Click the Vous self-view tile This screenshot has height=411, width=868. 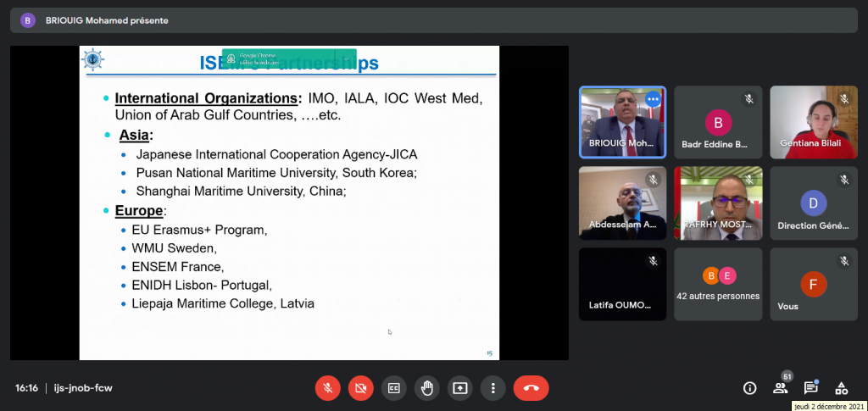click(x=813, y=284)
